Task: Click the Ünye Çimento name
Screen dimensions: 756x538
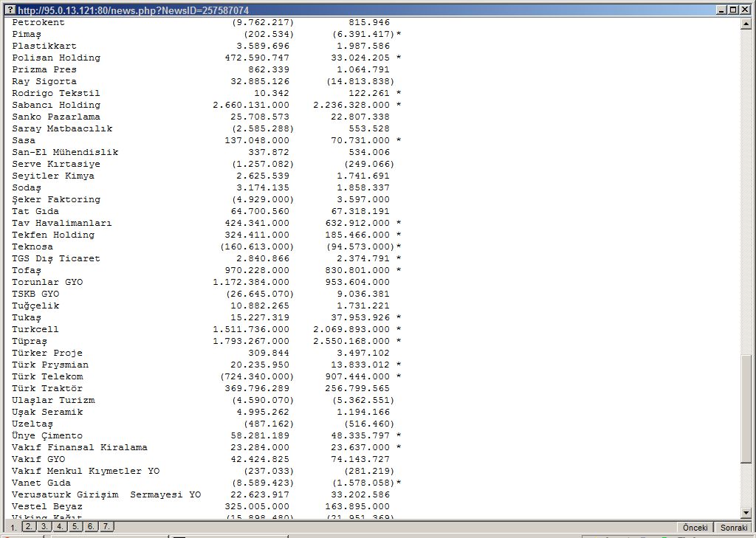Action: coord(47,436)
